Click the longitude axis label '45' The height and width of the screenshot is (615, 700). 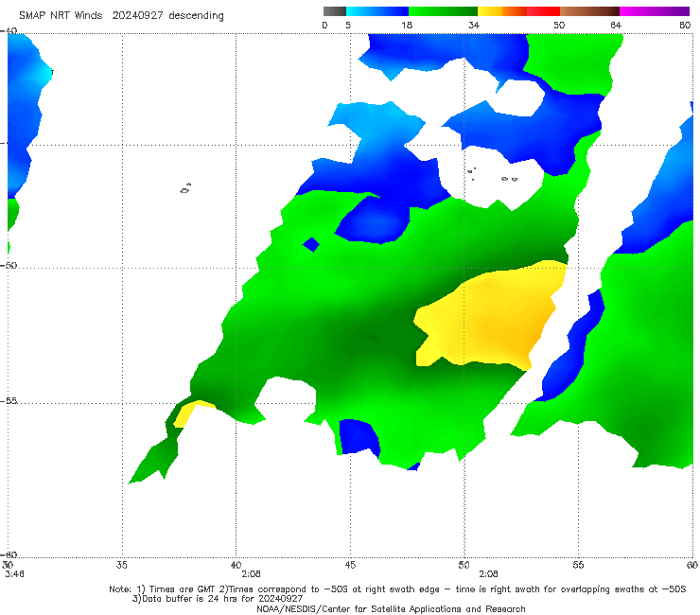[350, 565]
